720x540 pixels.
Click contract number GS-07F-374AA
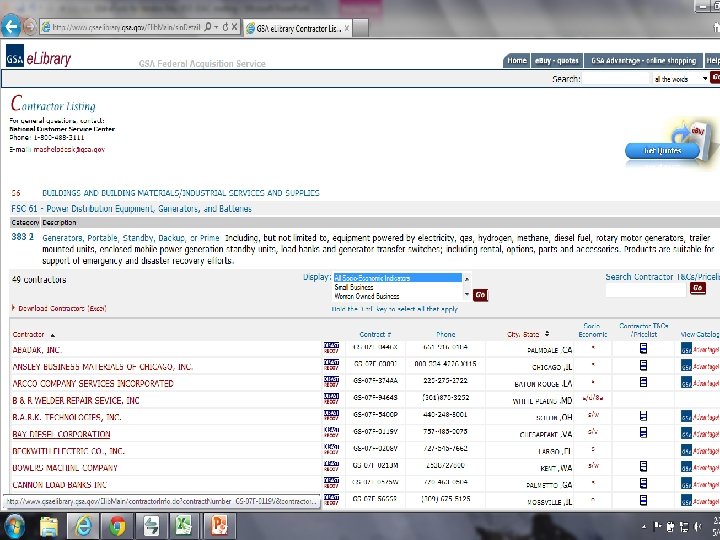(375, 380)
